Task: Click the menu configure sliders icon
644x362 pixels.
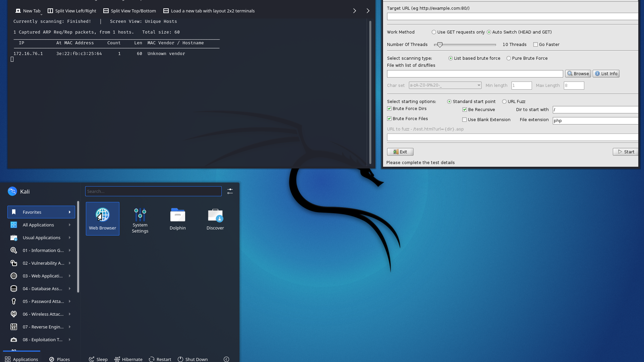Action: pos(230,191)
